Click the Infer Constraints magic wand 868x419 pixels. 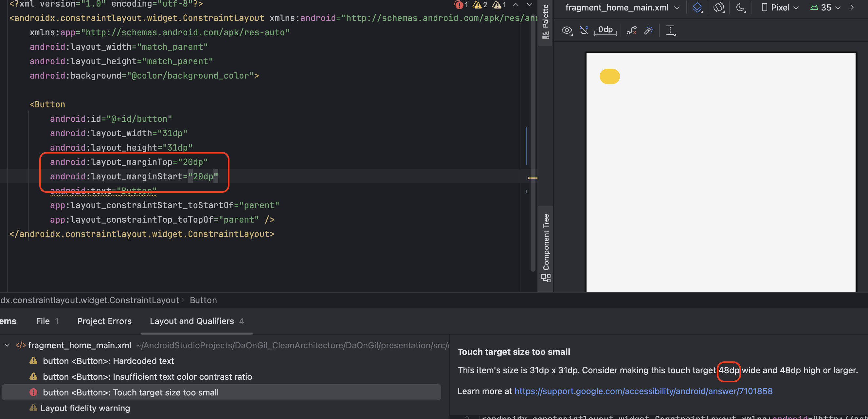click(x=649, y=30)
